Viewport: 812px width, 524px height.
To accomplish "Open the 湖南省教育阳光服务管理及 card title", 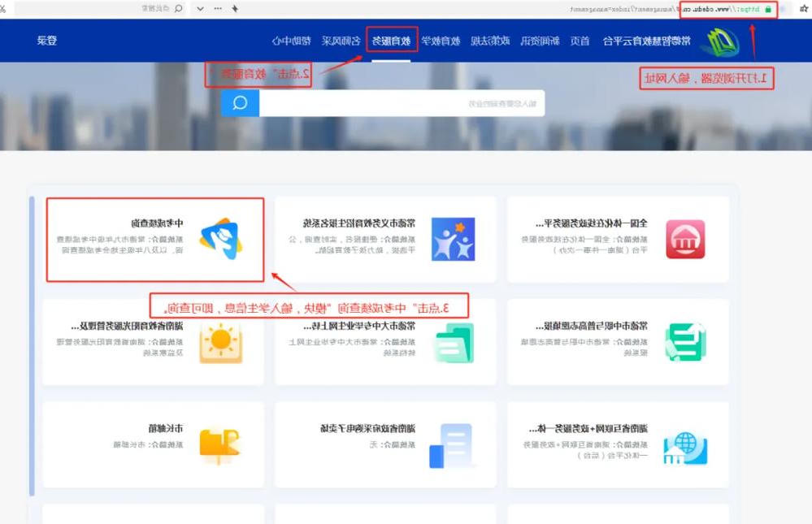I will pos(128,327).
